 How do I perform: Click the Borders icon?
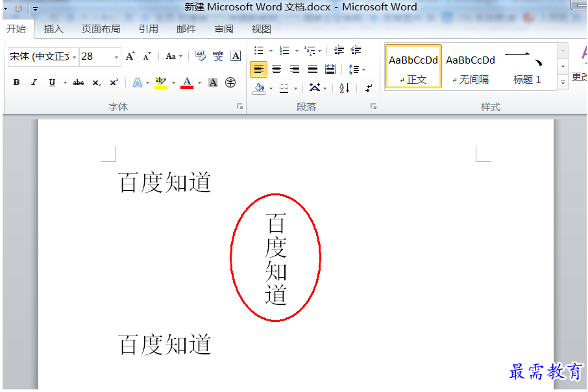pos(284,88)
